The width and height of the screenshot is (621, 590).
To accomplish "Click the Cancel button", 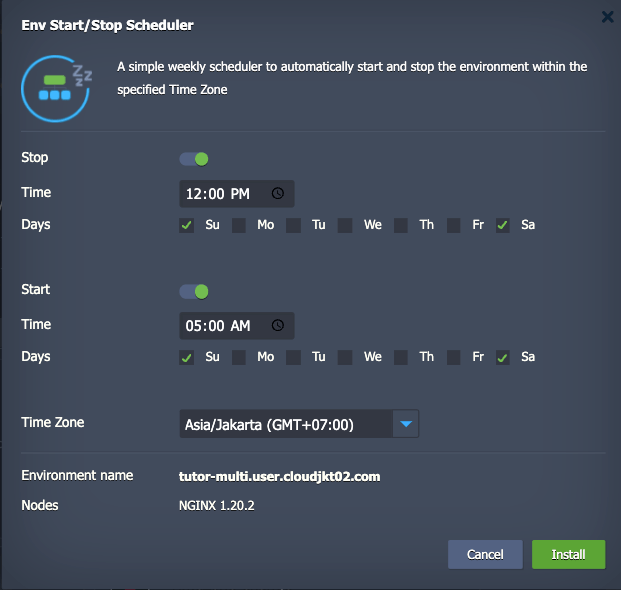I will 485,554.
